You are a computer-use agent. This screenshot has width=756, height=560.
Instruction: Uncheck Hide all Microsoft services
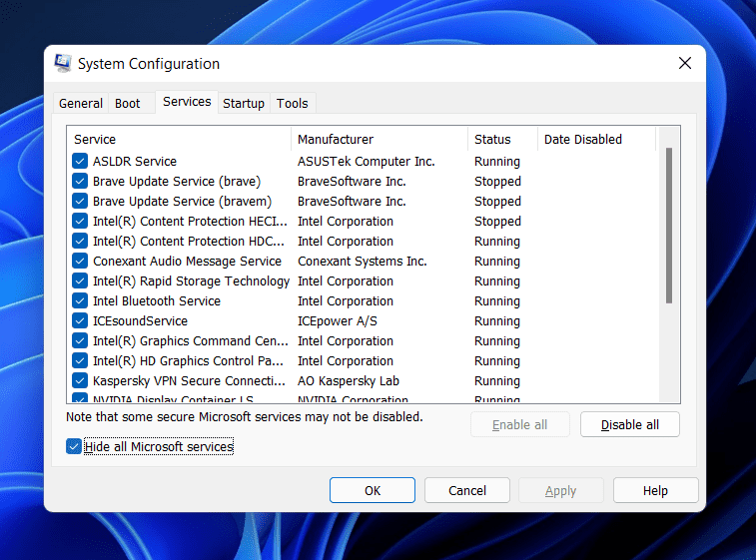click(74, 447)
